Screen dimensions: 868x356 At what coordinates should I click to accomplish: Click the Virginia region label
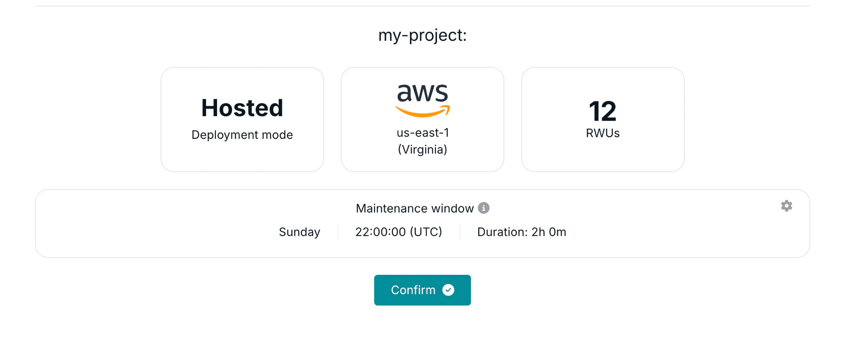pyautogui.click(x=422, y=150)
